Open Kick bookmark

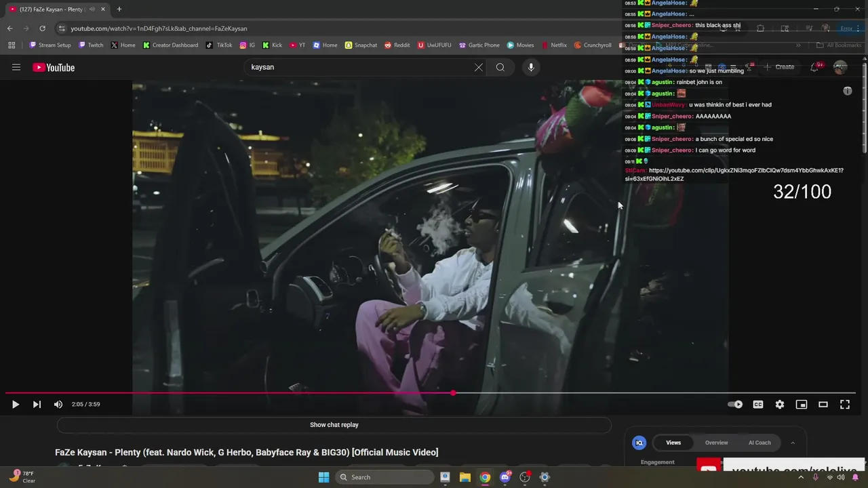click(x=272, y=45)
